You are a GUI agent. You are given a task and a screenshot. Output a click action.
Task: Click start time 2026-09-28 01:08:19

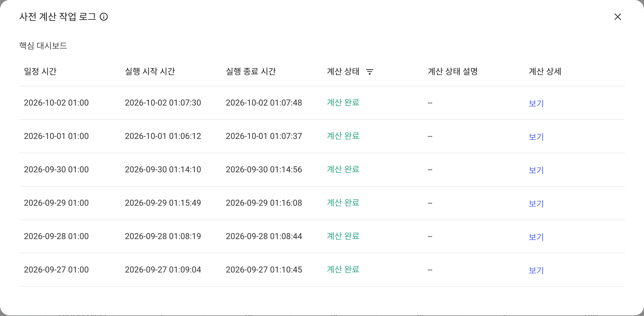coord(163,236)
